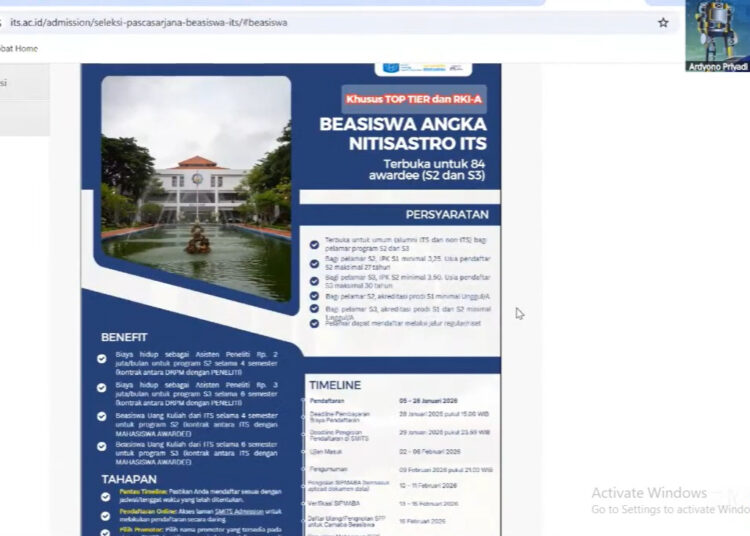Click the bookmark star icon in address bar
Screen dimensions: 750x536
(663, 22)
